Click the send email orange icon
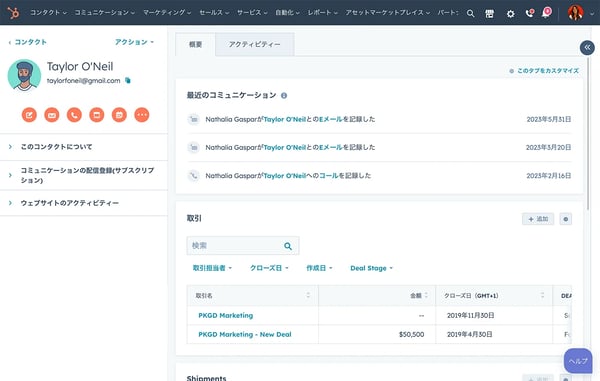Viewport: 600px width, 381px height. pyautogui.click(x=52, y=115)
